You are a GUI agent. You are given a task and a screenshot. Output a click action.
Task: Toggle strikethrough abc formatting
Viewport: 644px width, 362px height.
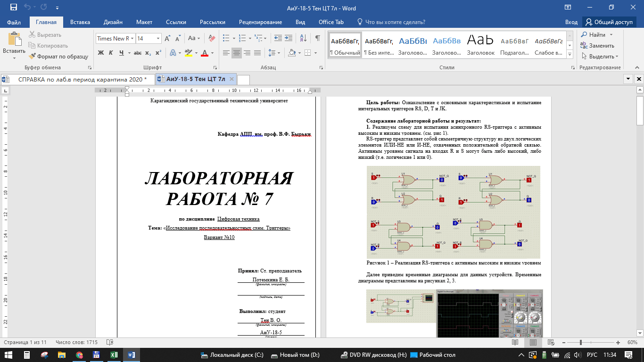click(x=139, y=53)
